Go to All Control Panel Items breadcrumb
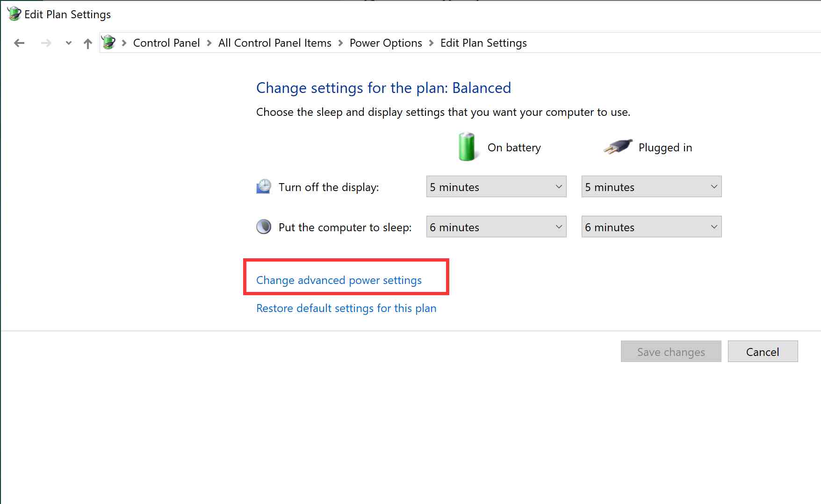Image resolution: width=821 pixels, height=504 pixels. coord(275,43)
